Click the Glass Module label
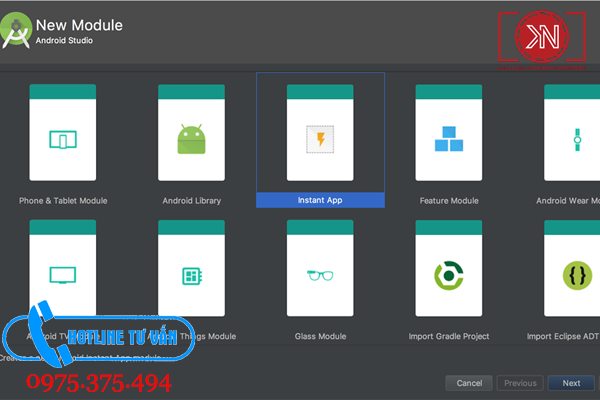The width and height of the screenshot is (600, 400). (x=320, y=336)
